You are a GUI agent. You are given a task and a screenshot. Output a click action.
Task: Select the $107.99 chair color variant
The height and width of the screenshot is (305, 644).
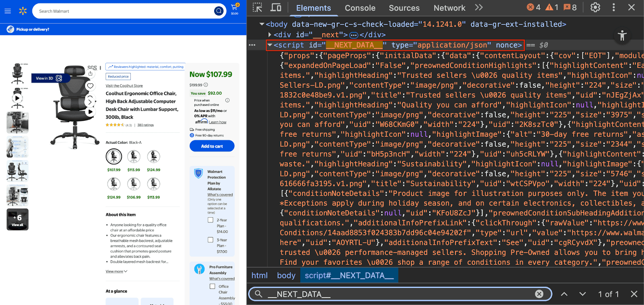point(114,157)
